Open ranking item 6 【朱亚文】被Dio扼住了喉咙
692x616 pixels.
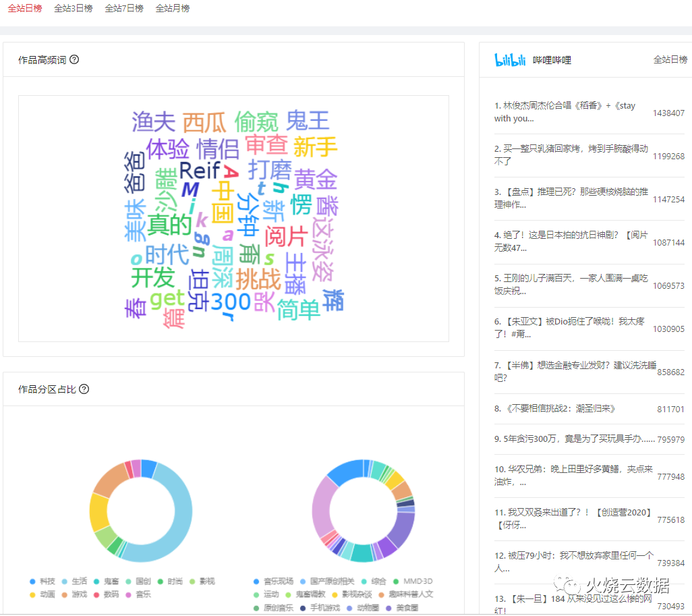[x=589, y=328]
